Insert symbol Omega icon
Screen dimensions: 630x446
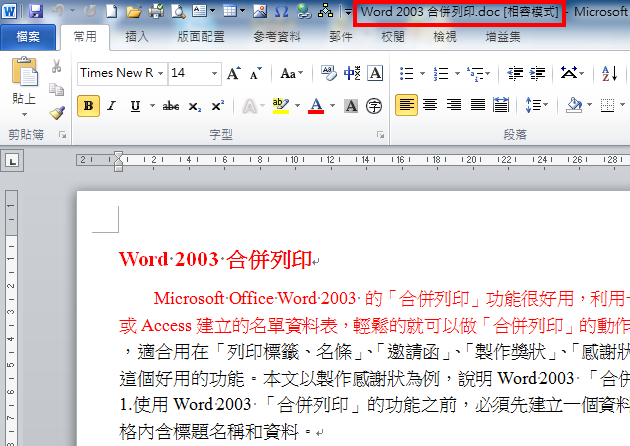(x=281, y=11)
